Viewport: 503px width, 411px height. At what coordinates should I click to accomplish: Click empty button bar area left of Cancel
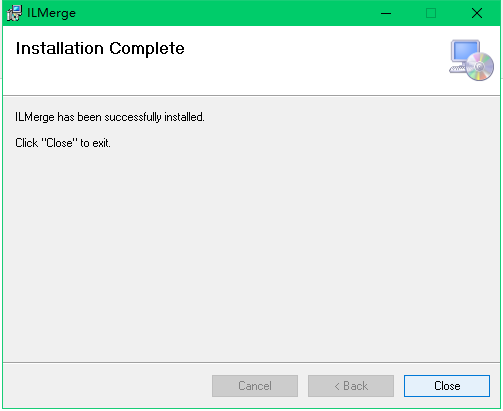point(107,386)
